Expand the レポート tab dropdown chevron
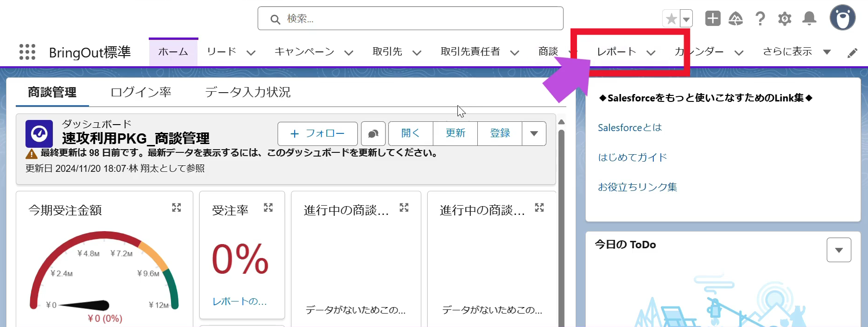The image size is (868, 327). tap(651, 52)
